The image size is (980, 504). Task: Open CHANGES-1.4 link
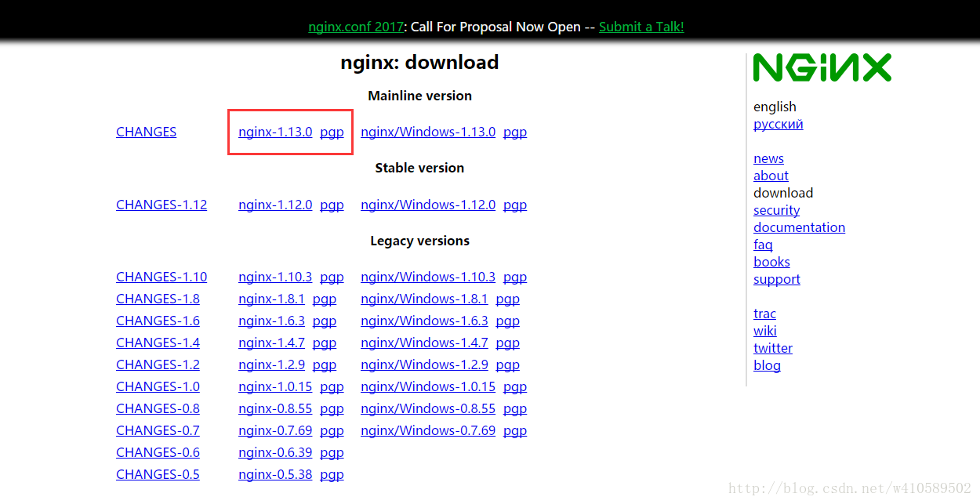pyautogui.click(x=158, y=343)
